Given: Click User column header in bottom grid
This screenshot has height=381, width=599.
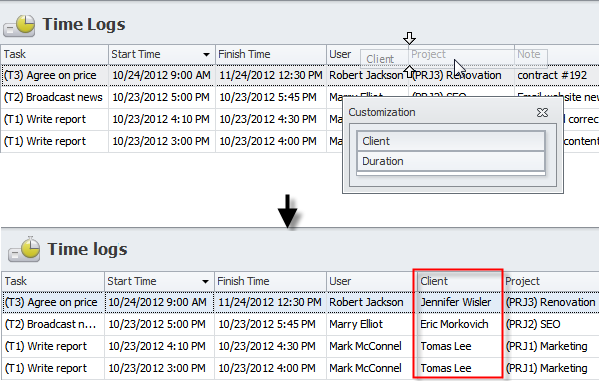Looking at the screenshot, I should 370,281.
